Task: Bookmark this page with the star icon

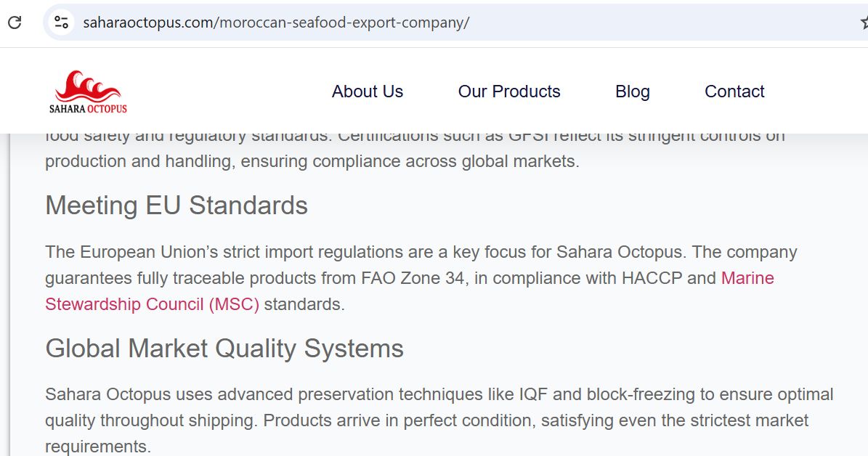Action: (864, 23)
